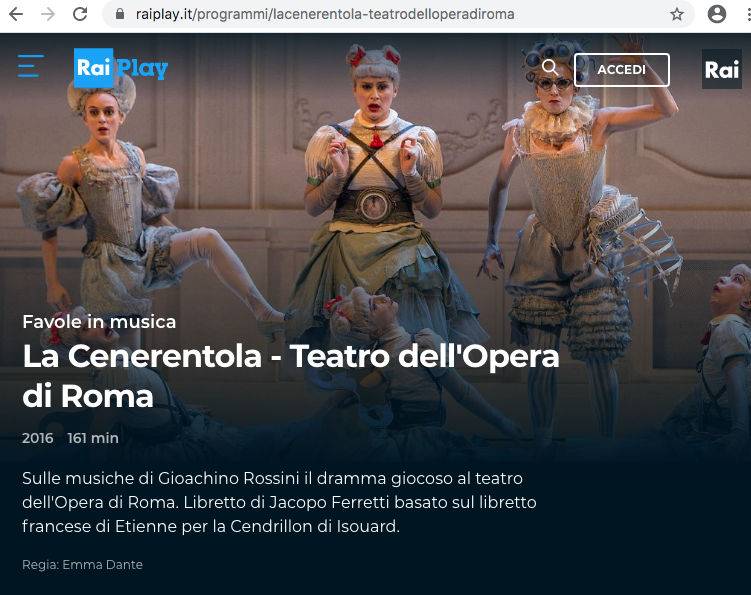Open the RaiPlay hamburger menu
The image size is (751, 595).
(x=31, y=66)
